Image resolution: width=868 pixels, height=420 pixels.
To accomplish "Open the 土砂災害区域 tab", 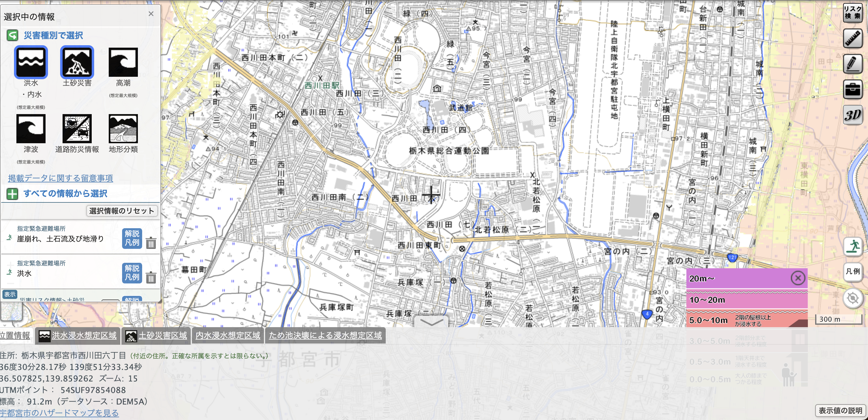I will tap(156, 335).
